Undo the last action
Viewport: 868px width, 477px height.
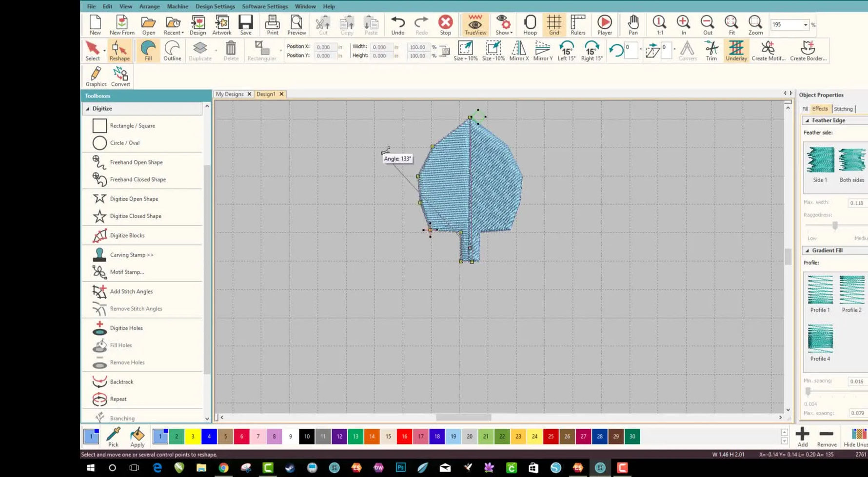pos(398,25)
